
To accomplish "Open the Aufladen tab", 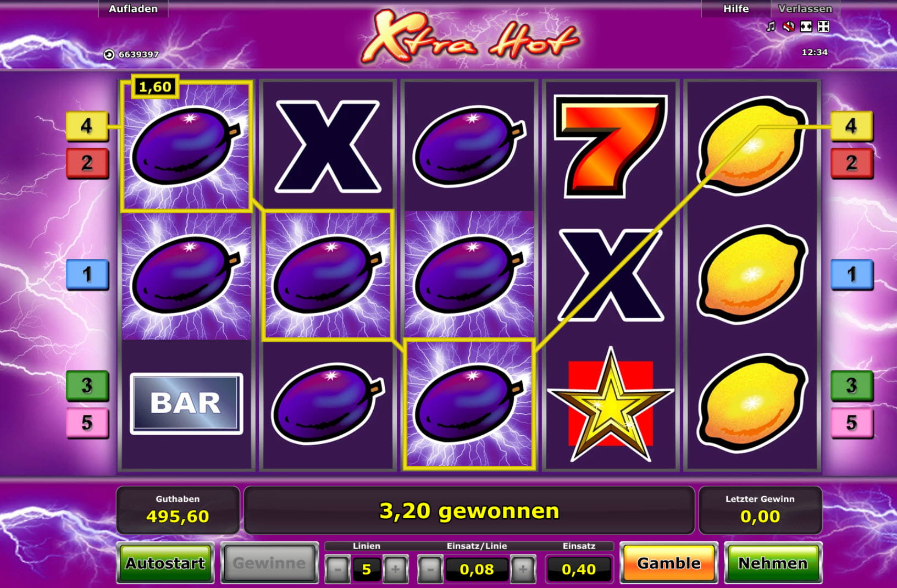I will point(133,9).
